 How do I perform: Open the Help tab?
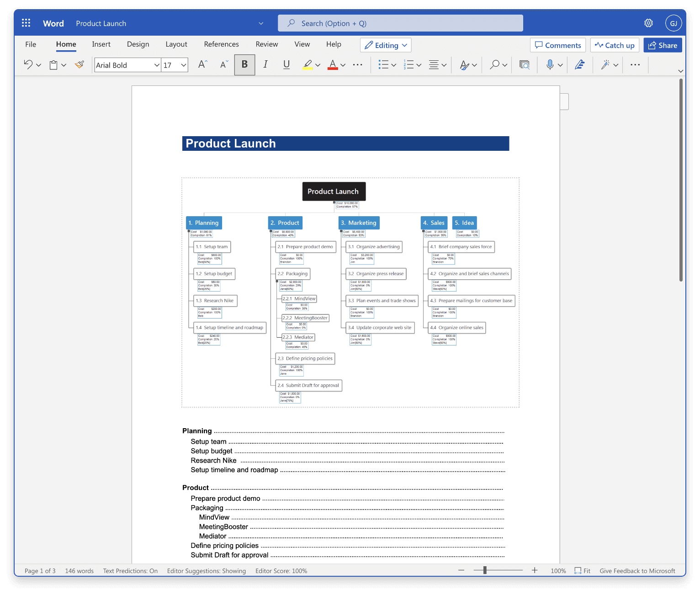[x=334, y=44]
